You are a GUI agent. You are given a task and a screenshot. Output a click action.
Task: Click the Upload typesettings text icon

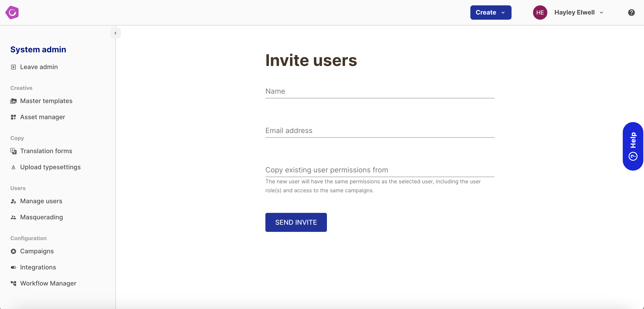click(13, 167)
